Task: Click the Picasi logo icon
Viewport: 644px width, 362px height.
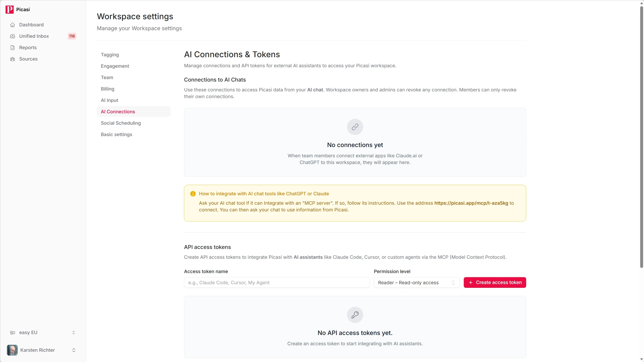Action: coord(9,9)
